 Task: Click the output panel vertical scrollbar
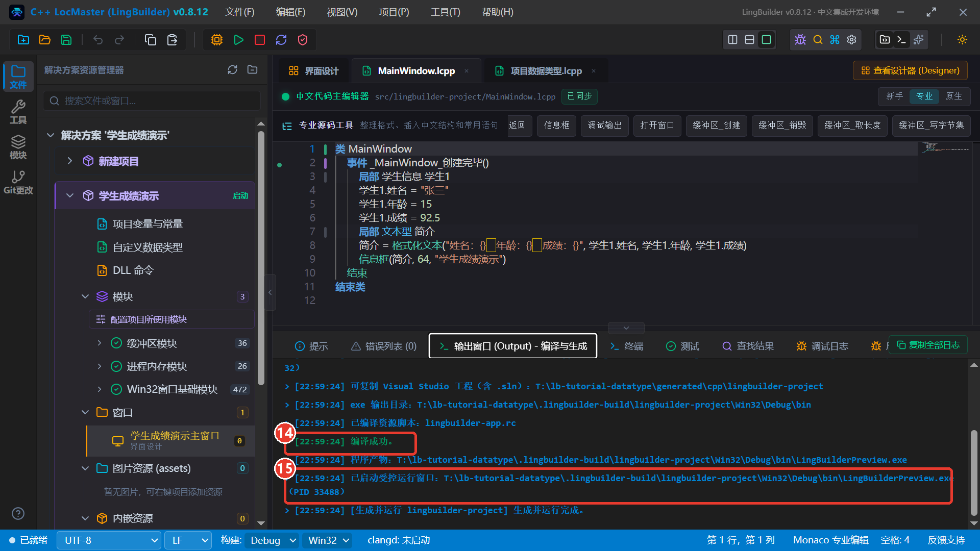coord(974,472)
